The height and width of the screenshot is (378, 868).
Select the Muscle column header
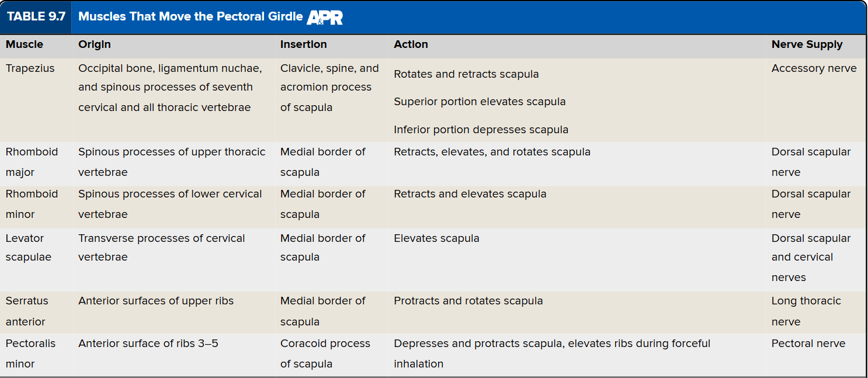point(25,44)
